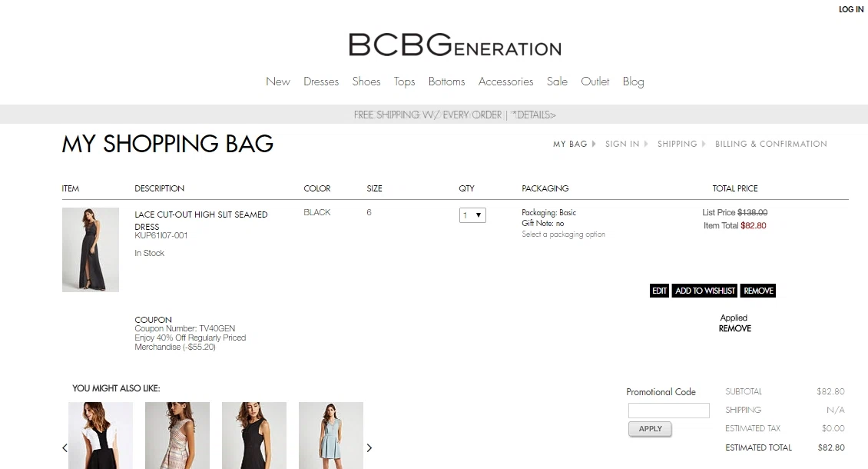Open the free shipping details banner
Image resolution: width=868 pixels, height=469 pixels.
pos(455,115)
